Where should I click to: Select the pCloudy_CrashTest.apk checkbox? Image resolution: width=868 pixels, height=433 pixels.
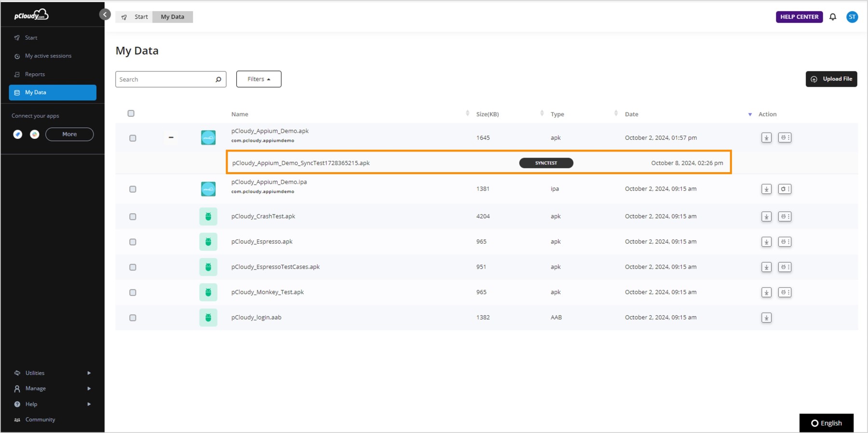point(133,217)
